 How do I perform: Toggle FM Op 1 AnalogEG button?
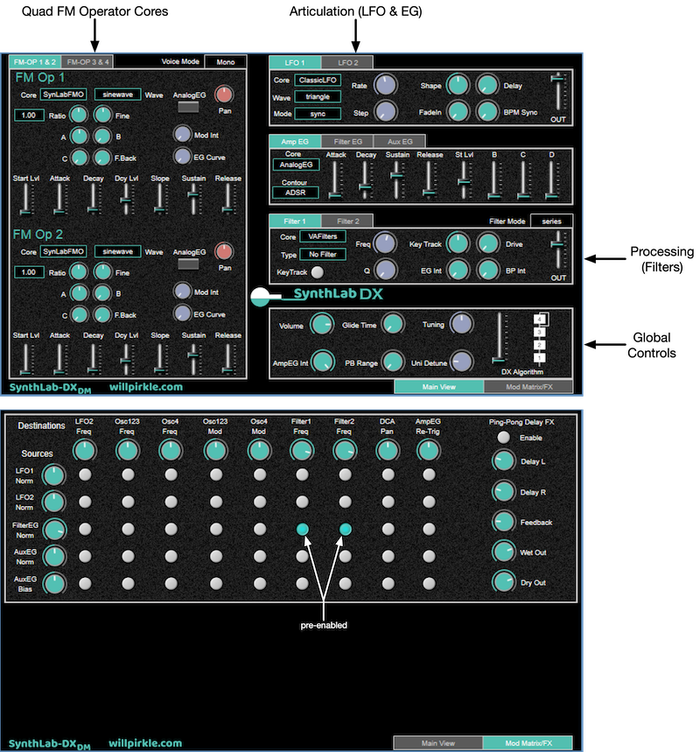[x=188, y=107]
